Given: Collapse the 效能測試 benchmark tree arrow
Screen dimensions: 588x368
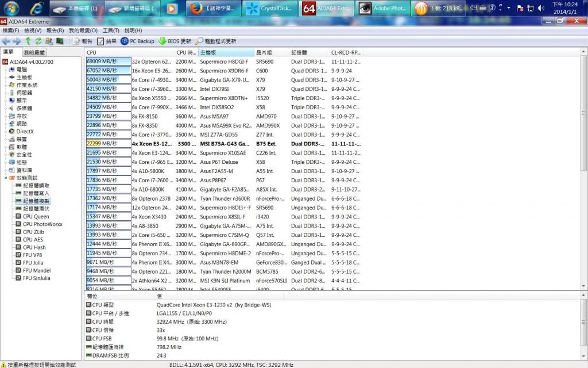Looking at the screenshot, I should (x=5, y=178).
